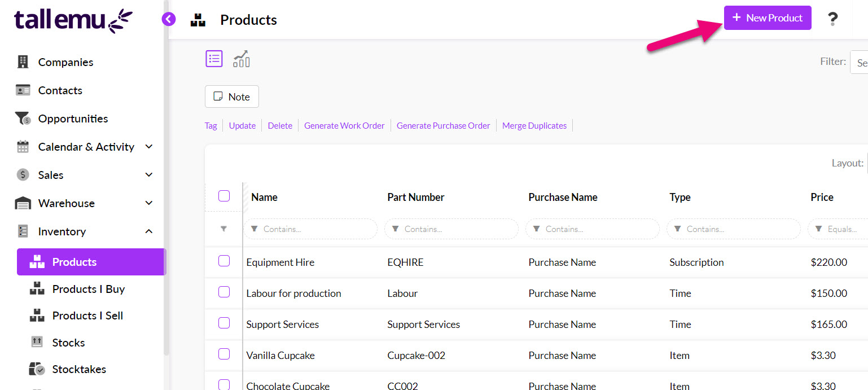Screen dimensions: 868x390
Task: Open Products I Sell in sidebar
Action: pos(87,315)
